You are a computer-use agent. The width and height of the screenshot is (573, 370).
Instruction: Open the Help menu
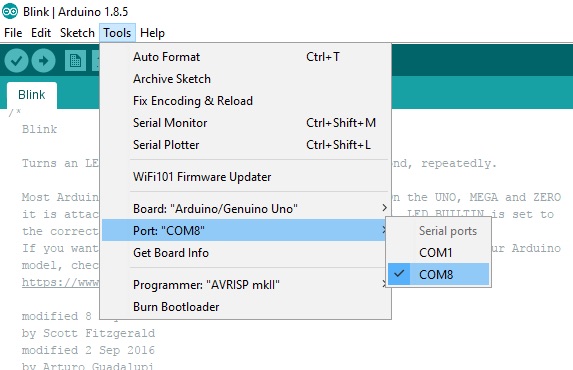[x=152, y=33]
